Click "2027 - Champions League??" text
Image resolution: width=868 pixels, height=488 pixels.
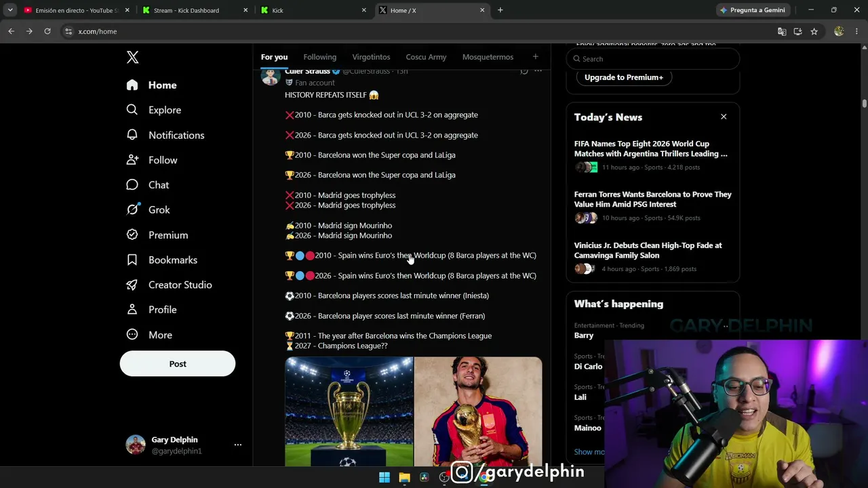coord(341,346)
